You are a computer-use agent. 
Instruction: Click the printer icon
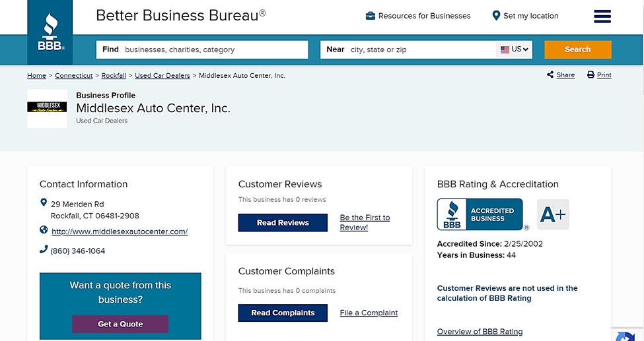coord(590,75)
